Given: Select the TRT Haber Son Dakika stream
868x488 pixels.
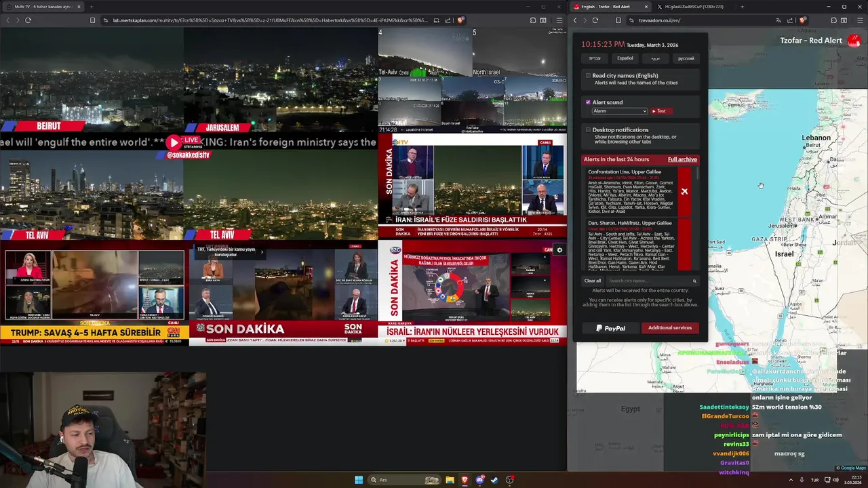Looking at the screenshot, I should (x=283, y=293).
